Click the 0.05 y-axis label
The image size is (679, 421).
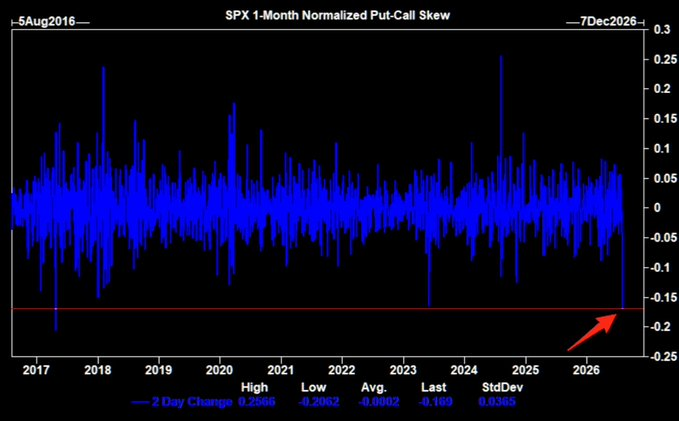(666, 178)
